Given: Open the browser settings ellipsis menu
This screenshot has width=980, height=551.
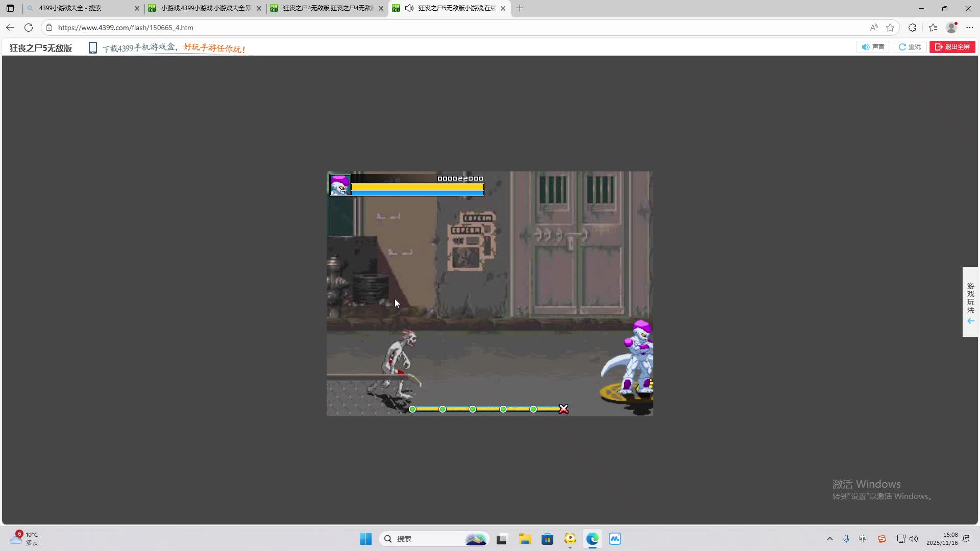Looking at the screenshot, I should (970, 28).
